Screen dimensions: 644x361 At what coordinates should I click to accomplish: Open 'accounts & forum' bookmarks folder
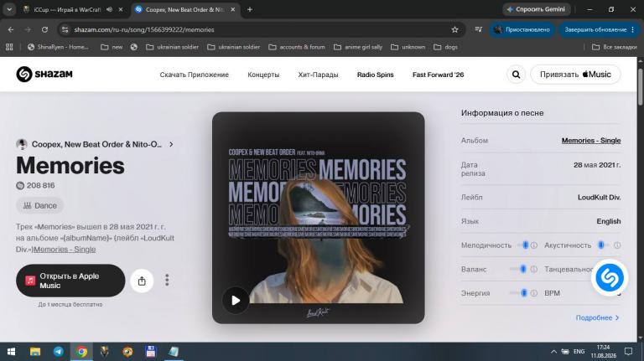coord(297,47)
